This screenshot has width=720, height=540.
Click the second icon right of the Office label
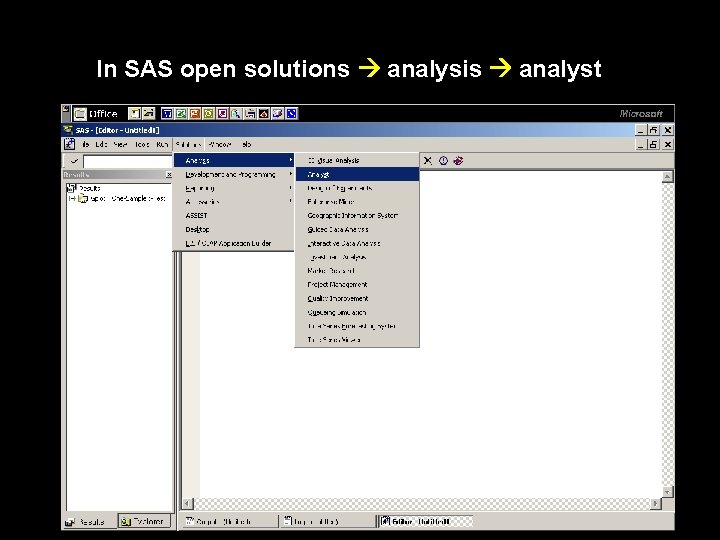click(x=148, y=113)
